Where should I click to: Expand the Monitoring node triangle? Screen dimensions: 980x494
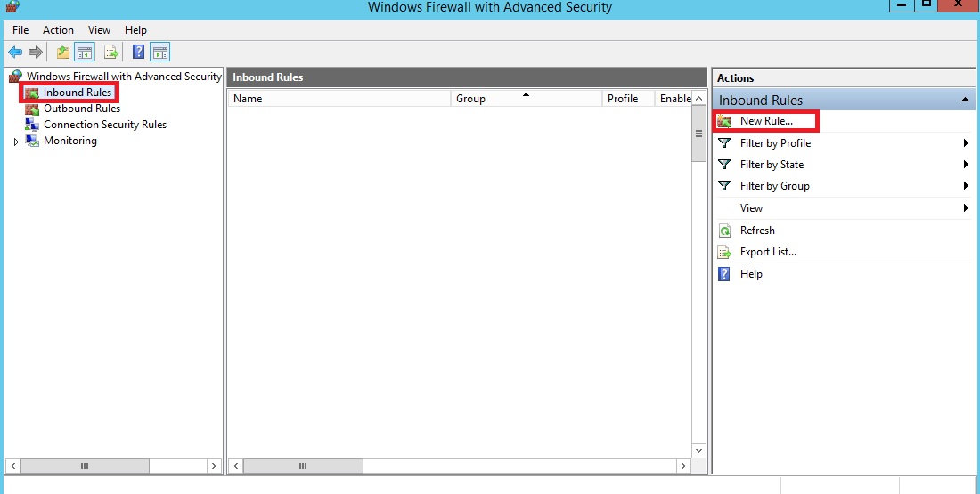tap(16, 142)
